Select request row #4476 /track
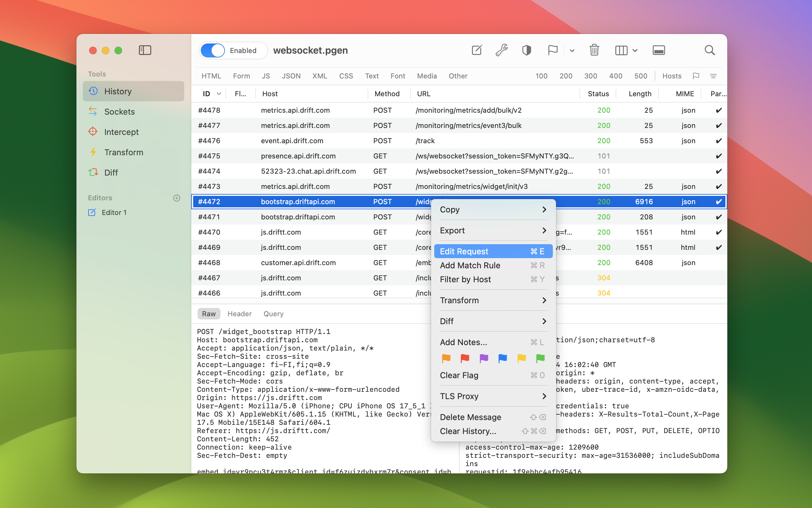This screenshot has height=508, width=812. 459,141
